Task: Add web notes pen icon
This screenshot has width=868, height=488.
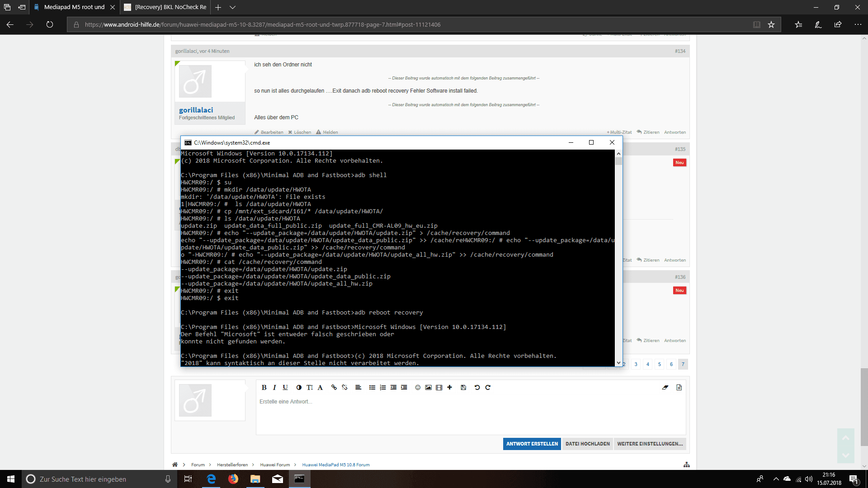Action: tap(818, 24)
